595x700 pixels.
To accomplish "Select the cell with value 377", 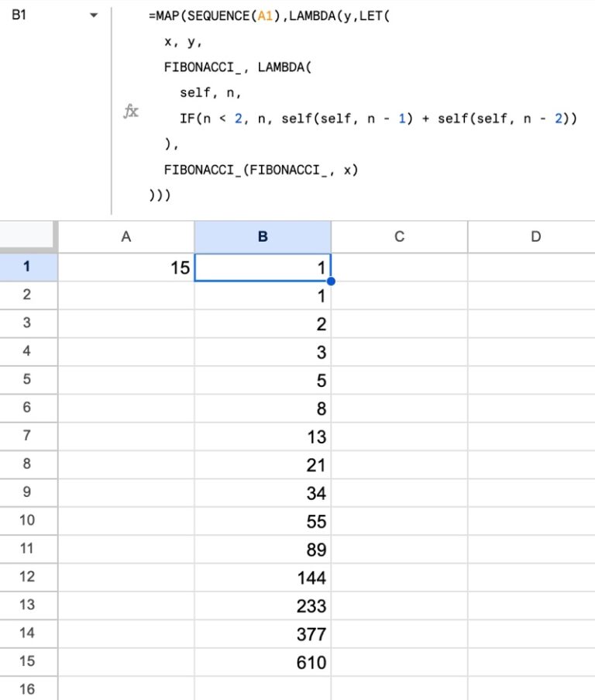I will [263, 634].
